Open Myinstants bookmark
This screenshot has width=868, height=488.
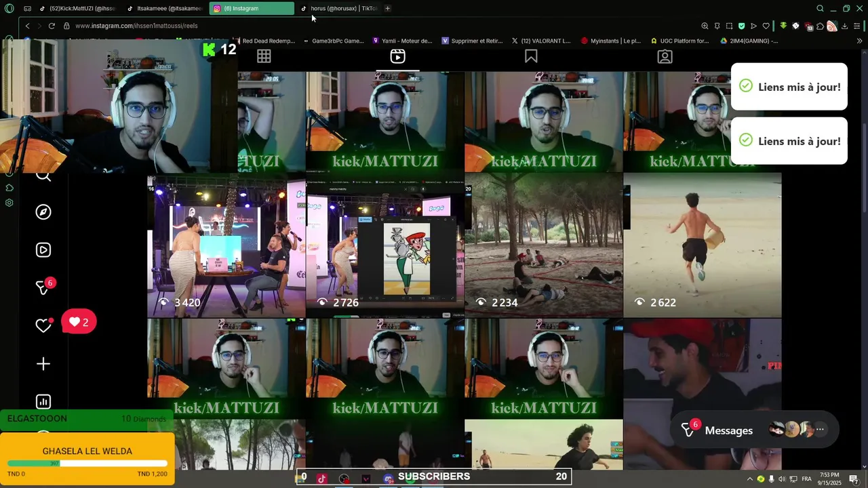[610, 41]
